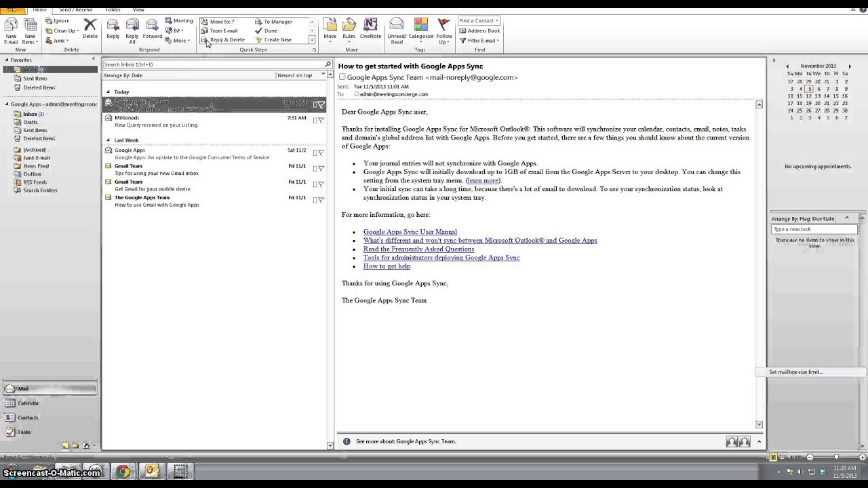Click the Follow Up flag icon

pyautogui.click(x=444, y=30)
